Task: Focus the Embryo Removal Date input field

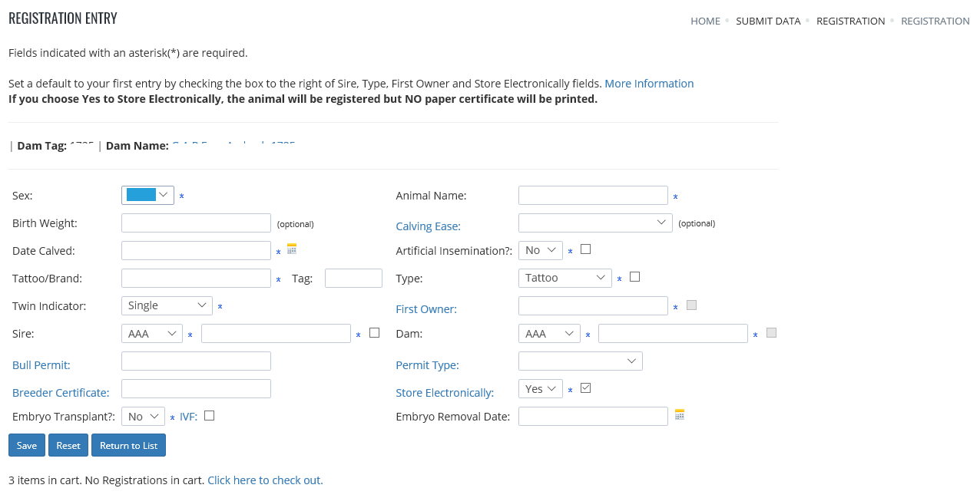Action: click(x=593, y=416)
